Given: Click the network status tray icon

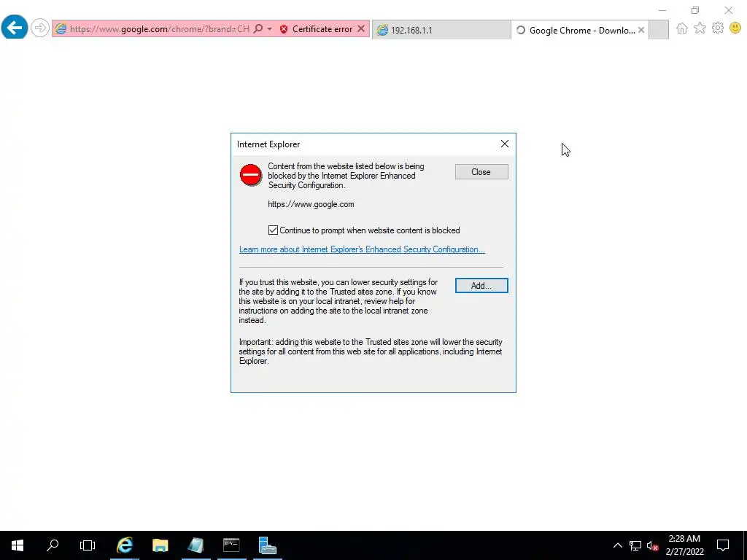Looking at the screenshot, I should tap(635, 545).
